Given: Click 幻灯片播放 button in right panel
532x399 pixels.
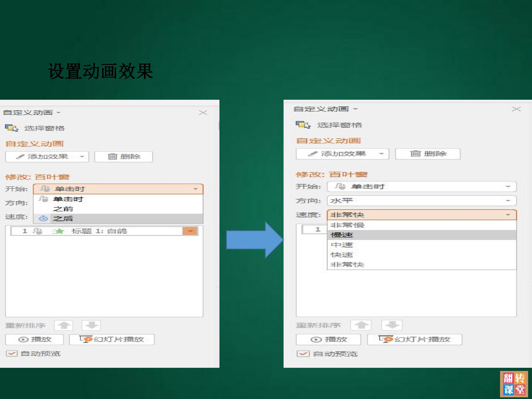Looking at the screenshot, I should [415, 339].
